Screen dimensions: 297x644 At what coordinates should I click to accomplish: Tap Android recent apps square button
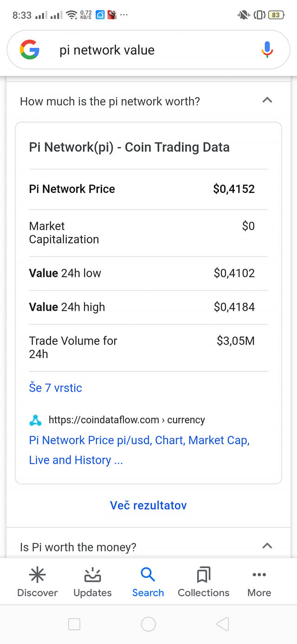[x=74, y=624]
